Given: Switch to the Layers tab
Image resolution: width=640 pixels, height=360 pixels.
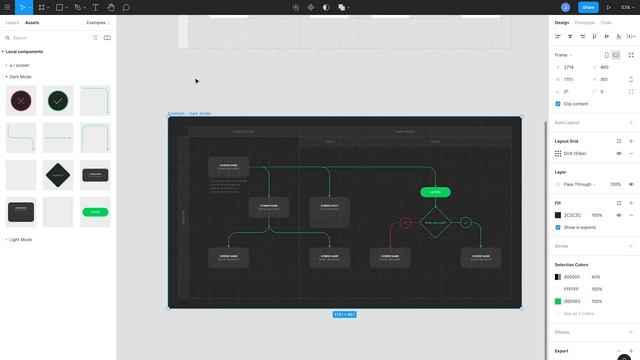Looking at the screenshot, I should coord(12,23).
